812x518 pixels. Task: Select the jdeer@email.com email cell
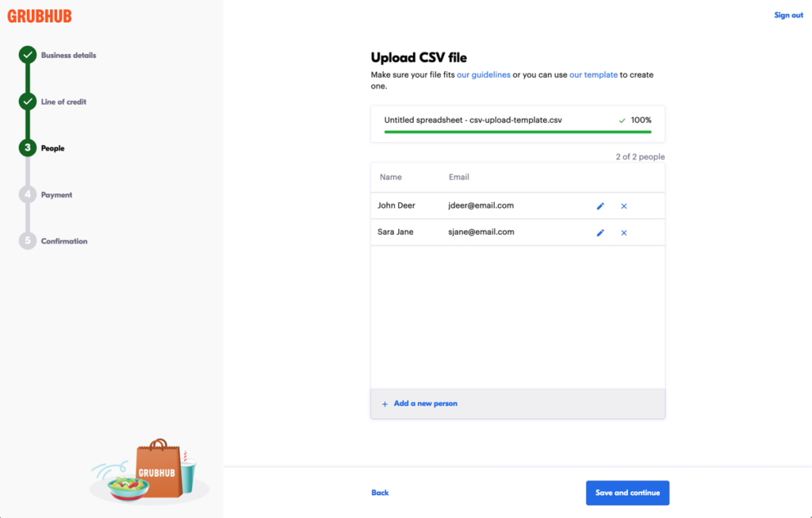click(x=481, y=205)
